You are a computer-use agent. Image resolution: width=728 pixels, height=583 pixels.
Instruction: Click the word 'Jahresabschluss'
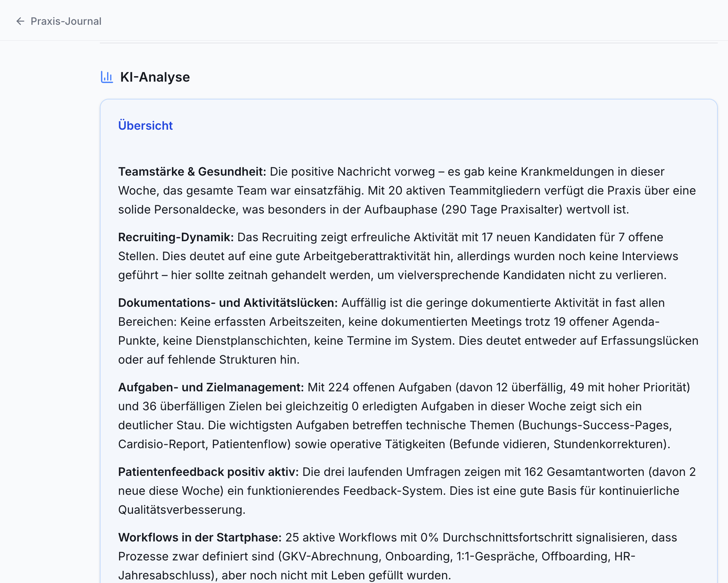(x=165, y=575)
